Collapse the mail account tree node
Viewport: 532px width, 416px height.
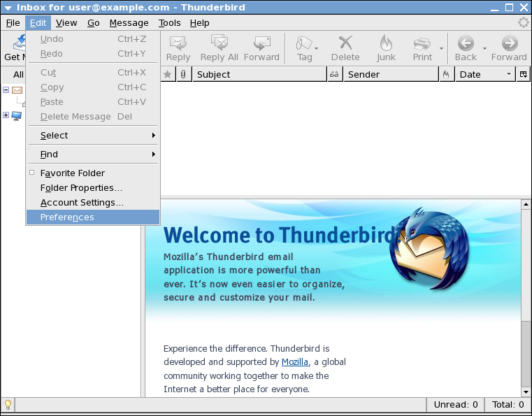[6, 89]
